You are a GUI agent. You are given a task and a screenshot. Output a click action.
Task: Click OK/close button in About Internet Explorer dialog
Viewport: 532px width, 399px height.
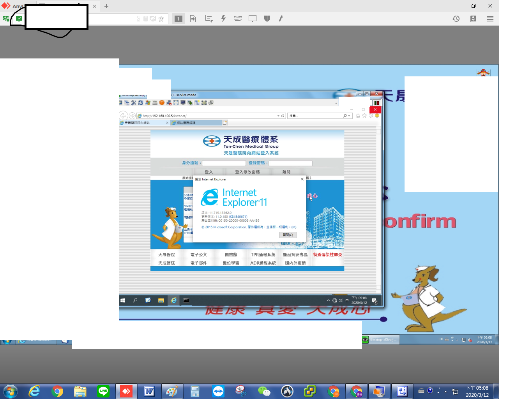[x=288, y=235]
